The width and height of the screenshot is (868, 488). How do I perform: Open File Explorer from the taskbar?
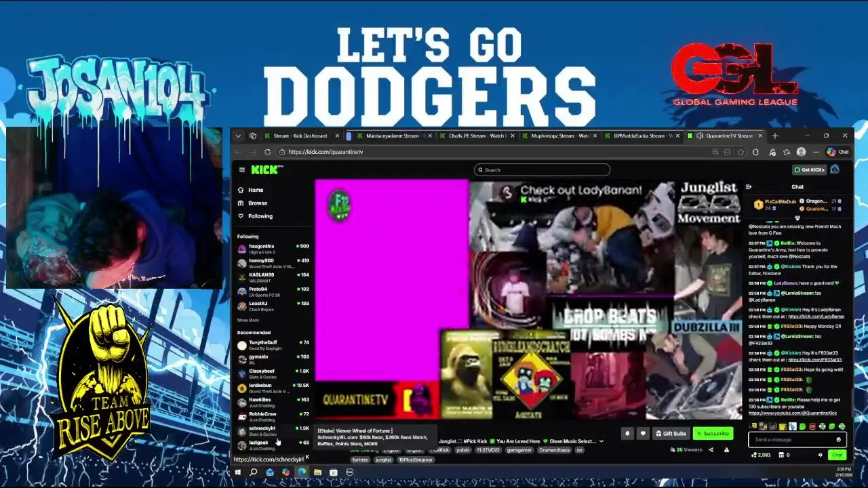(x=317, y=472)
